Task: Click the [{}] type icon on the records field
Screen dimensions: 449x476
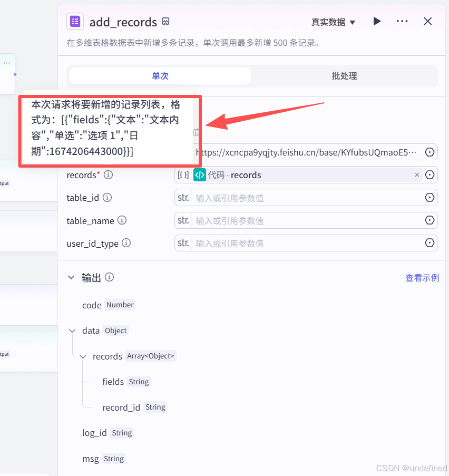Action: (x=182, y=174)
